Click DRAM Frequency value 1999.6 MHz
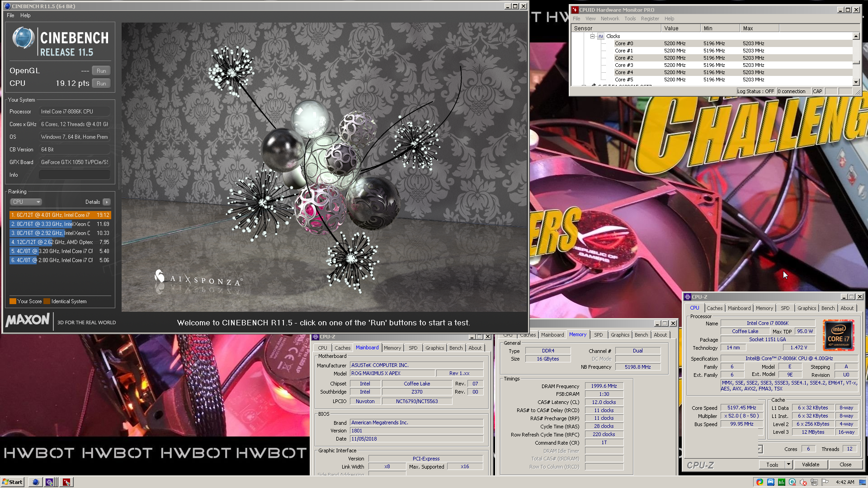 [604, 386]
